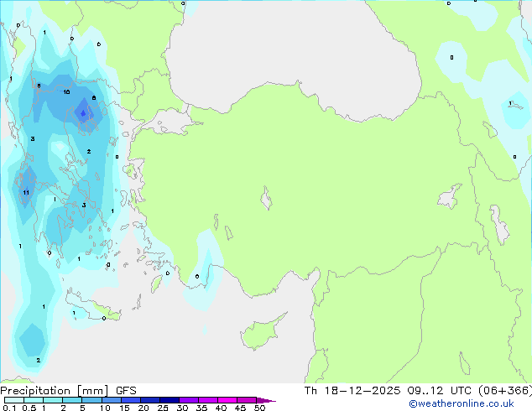532x411 pixels.
Task: Open the weatheronline.co.uk credit link
Action: click(x=462, y=403)
